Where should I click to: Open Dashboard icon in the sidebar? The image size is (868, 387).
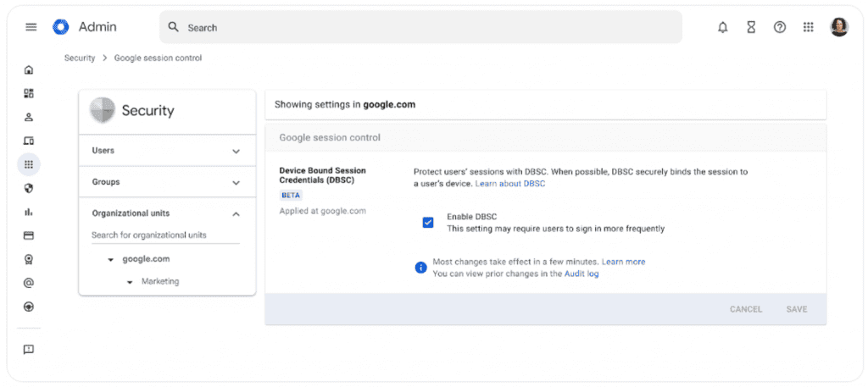(x=29, y=93)
